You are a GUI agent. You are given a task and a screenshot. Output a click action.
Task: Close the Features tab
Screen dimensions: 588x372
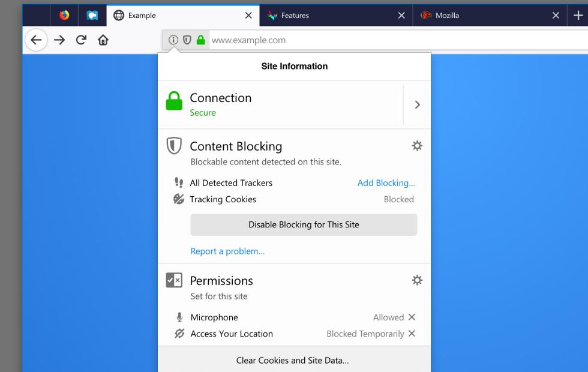tap(401, 16)
